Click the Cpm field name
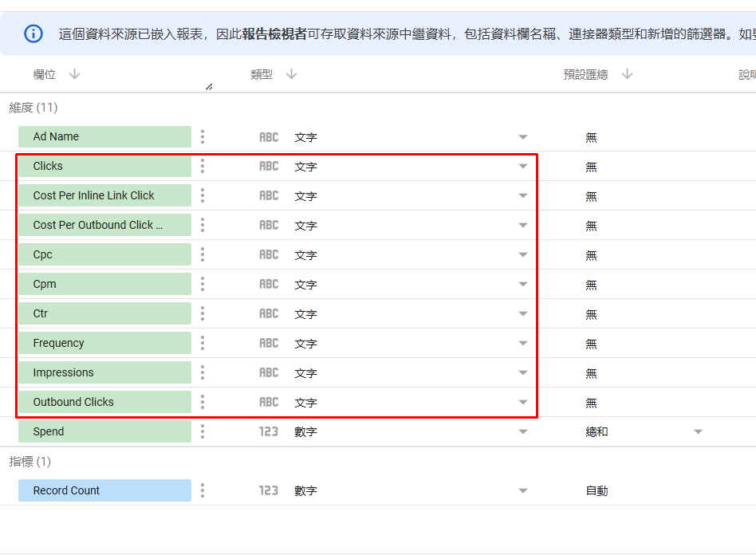The image size is (756, 555). click(45, 284)
